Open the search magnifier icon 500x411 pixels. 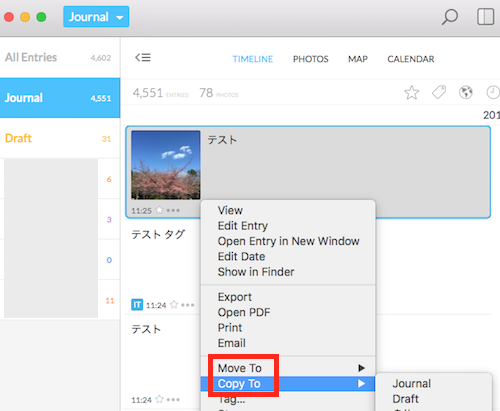point(450,17)
